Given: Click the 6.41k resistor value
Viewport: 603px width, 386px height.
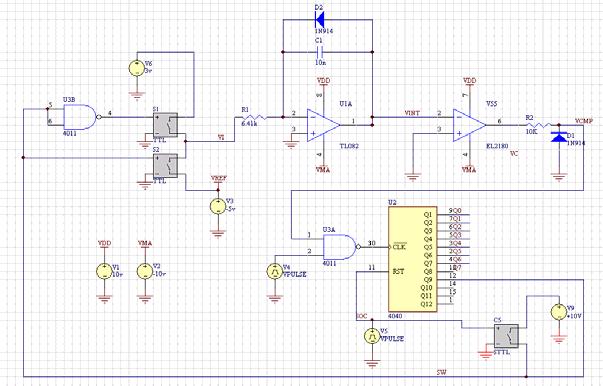Looking at the screenshot, I should point(249,124).
